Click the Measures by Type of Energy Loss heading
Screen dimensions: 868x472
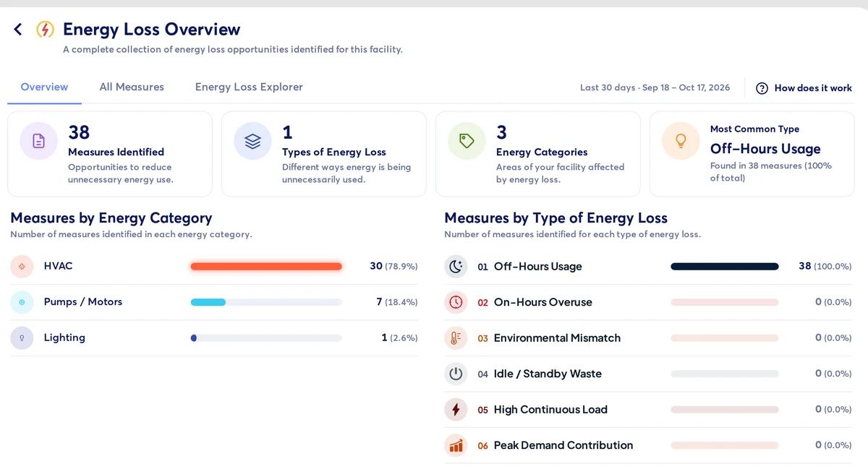[x=556, y=218]
